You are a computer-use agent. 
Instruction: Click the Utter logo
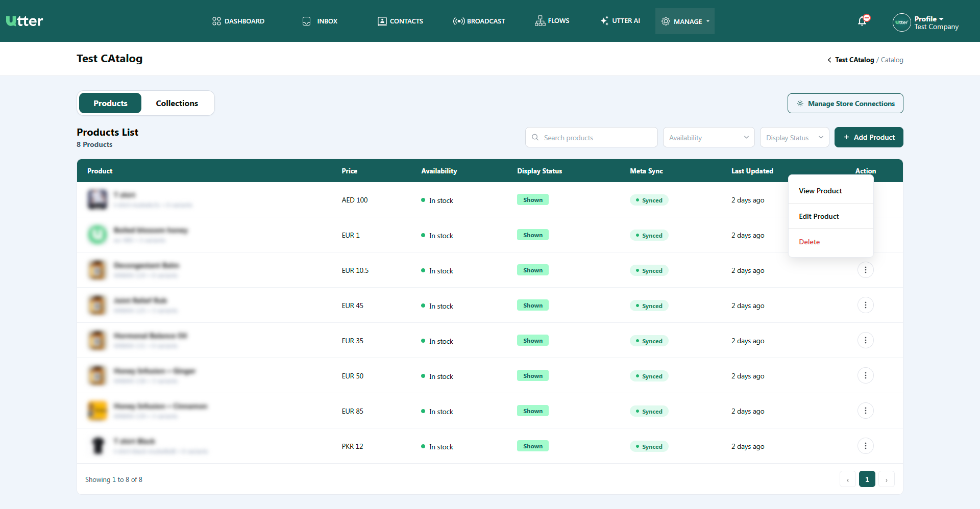click(24, 21)
